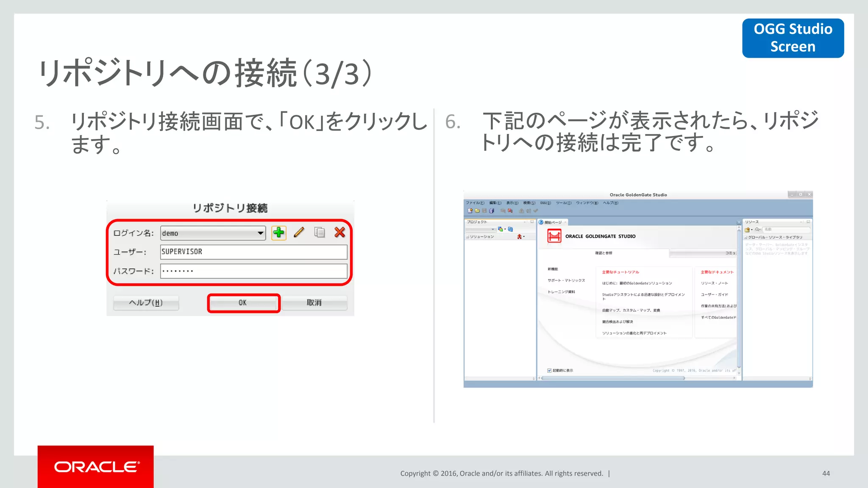Open すべてのGoldenGateドキュメント link
The width and height of the screenshot is (868, 488).
718,318
